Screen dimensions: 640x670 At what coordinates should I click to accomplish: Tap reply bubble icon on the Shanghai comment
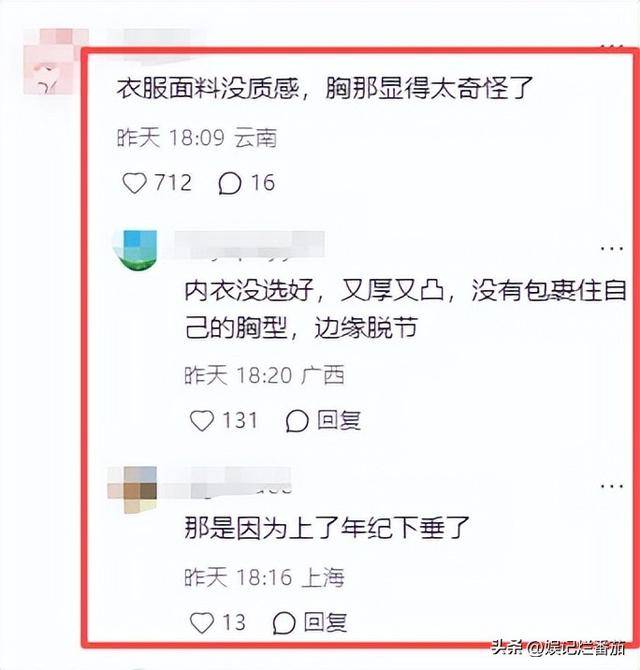click(284, 623)
